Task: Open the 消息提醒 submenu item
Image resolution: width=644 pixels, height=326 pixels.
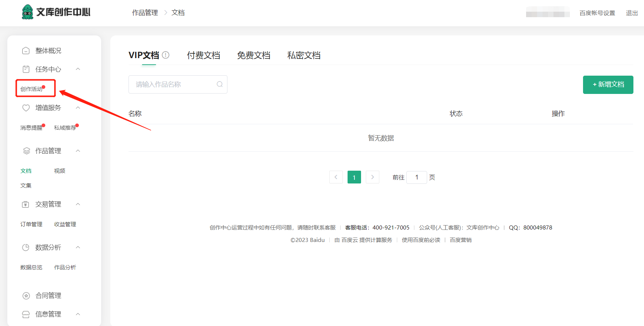Action: (x=31, y=128)
